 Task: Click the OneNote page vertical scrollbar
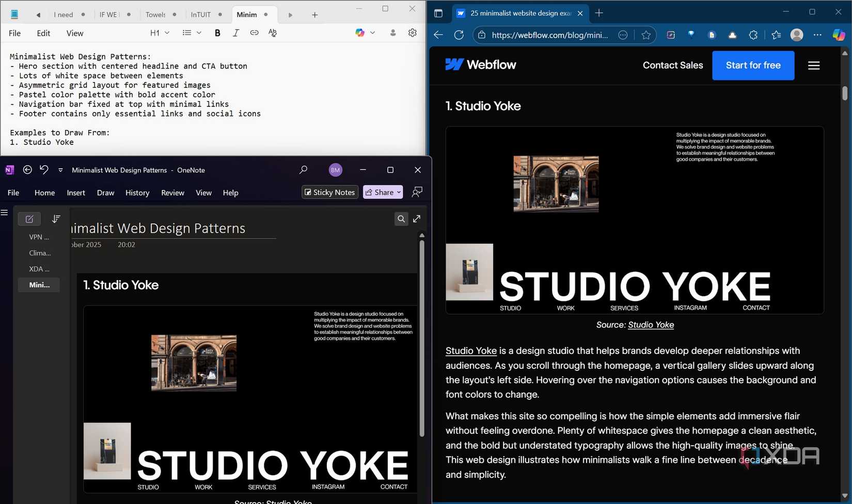click(421, 338)
